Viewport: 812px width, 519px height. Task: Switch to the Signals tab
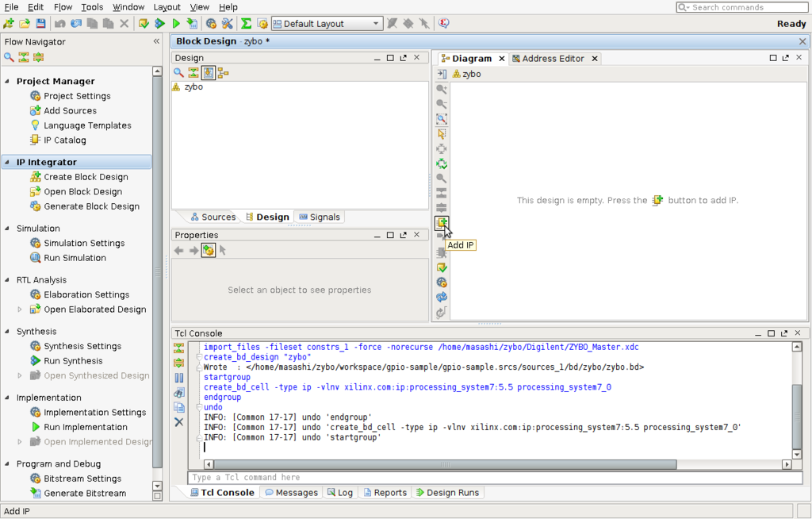320,217
